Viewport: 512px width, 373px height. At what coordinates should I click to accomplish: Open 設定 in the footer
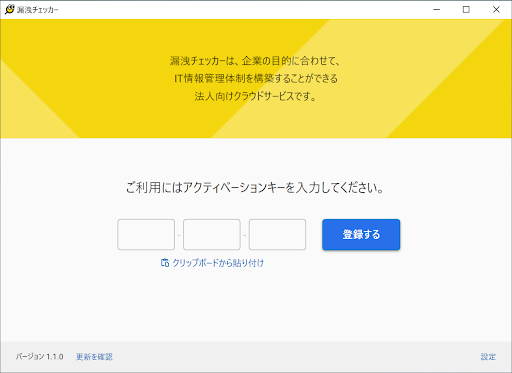pos(488,357)
